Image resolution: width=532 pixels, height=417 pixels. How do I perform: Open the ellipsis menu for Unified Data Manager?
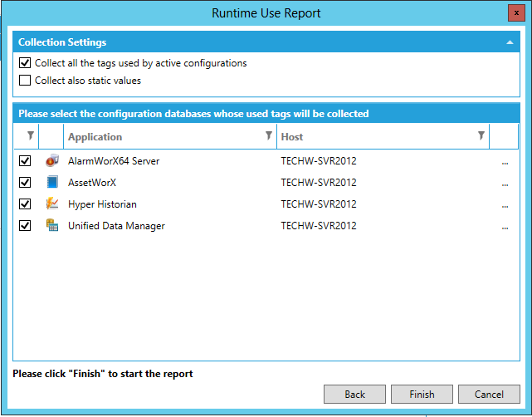click(505, 227)
